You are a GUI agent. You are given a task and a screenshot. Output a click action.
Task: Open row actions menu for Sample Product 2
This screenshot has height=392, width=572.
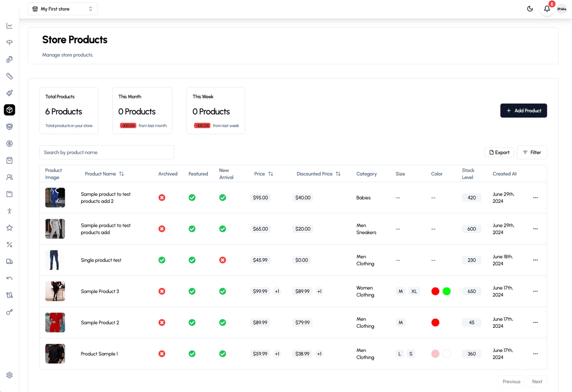tap(535, 322)
